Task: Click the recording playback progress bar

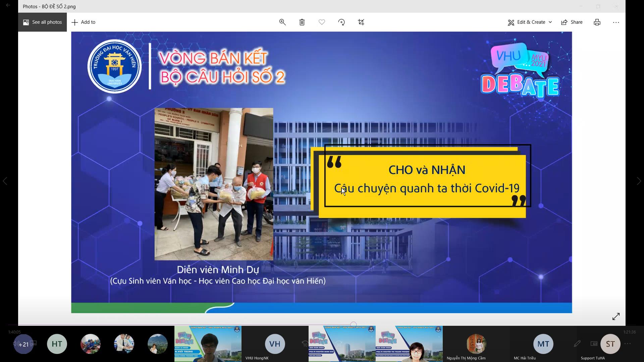Action: tap(322, 325)
